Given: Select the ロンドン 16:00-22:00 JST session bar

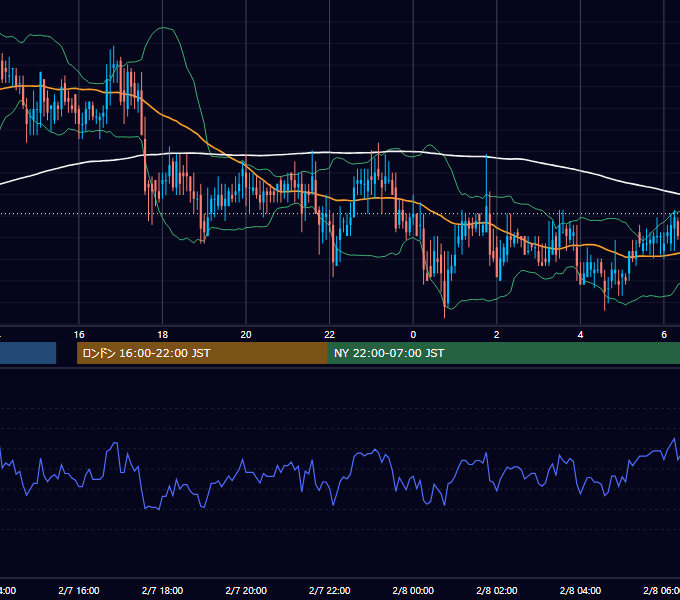Looking at the screenshot, I should point(202,353).
